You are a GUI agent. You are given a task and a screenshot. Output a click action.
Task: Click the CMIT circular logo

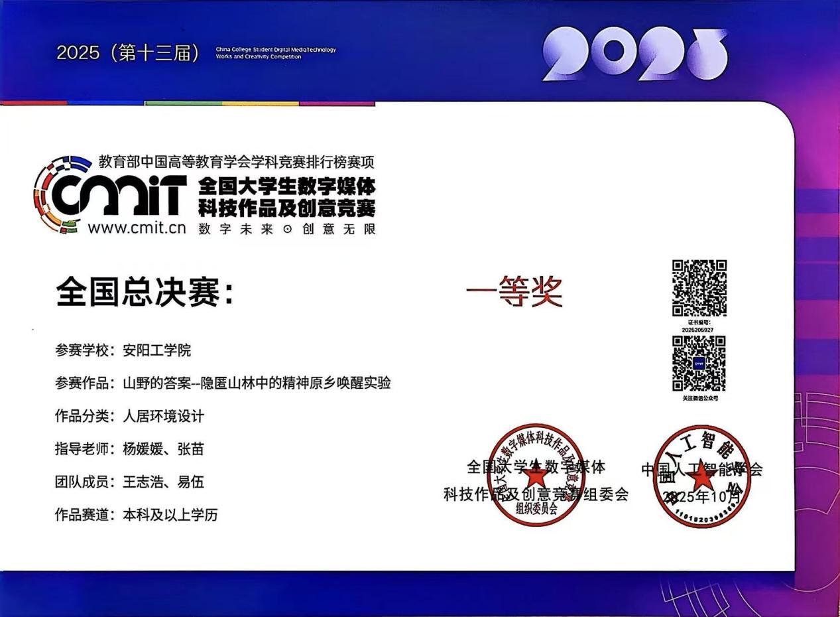pyautogui.click(x=61, y=194)
